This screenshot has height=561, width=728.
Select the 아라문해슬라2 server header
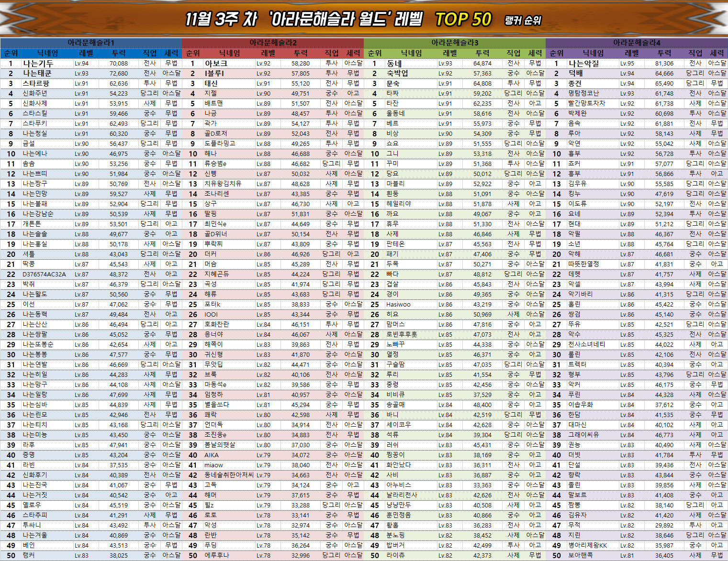pyautogui.click(x=273, y=43)
